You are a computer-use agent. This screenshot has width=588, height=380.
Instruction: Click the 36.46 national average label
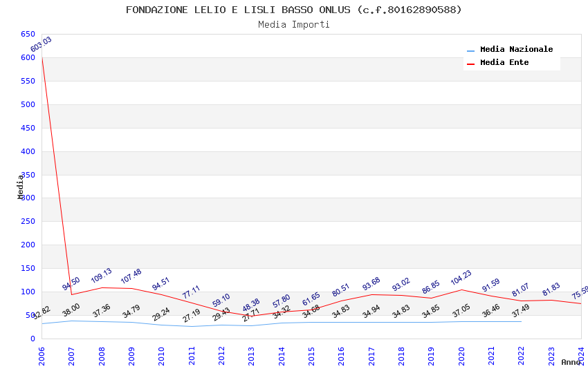point(491,311)
